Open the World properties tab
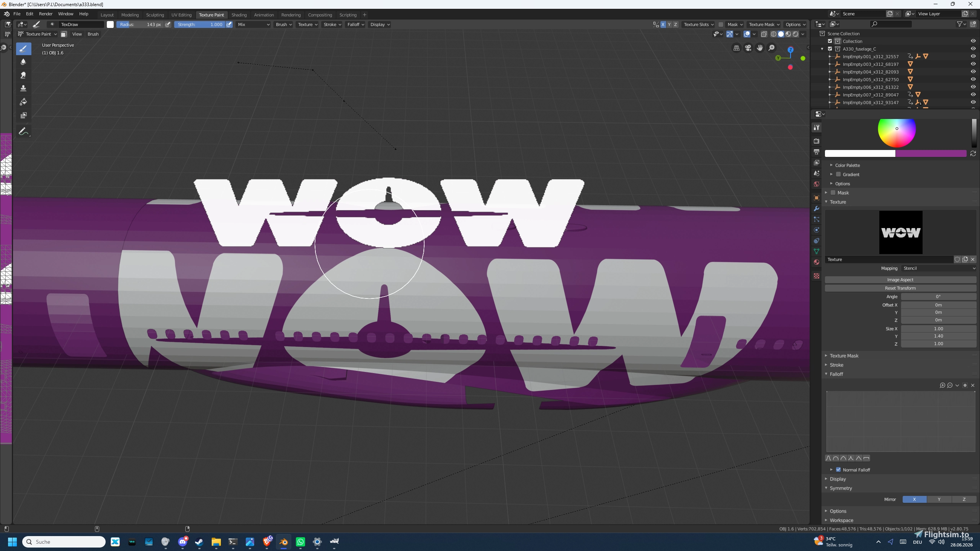This screenshot has width=980, height=551. tap(817, 184)
